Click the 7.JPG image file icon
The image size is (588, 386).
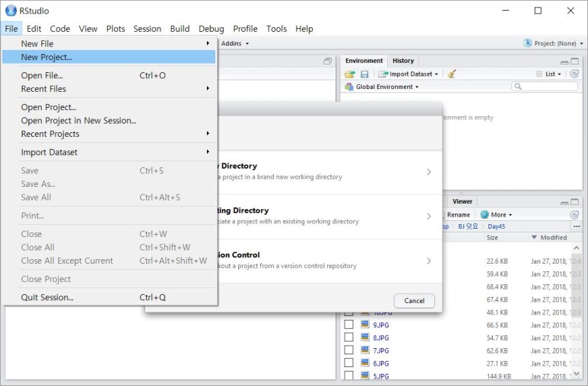364,350
